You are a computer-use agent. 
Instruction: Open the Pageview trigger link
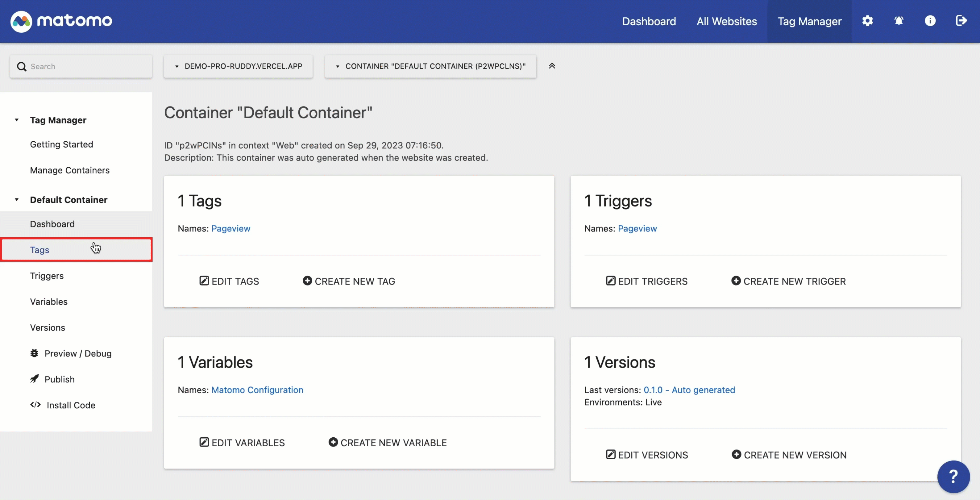click(x=637, y=228)
